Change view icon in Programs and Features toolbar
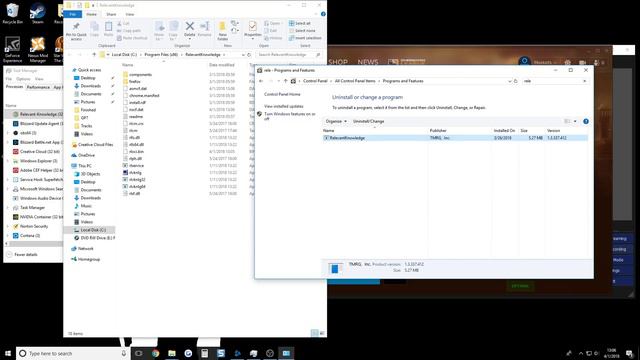The height and width of the screenshot is (360, 640). coord(567,121)
